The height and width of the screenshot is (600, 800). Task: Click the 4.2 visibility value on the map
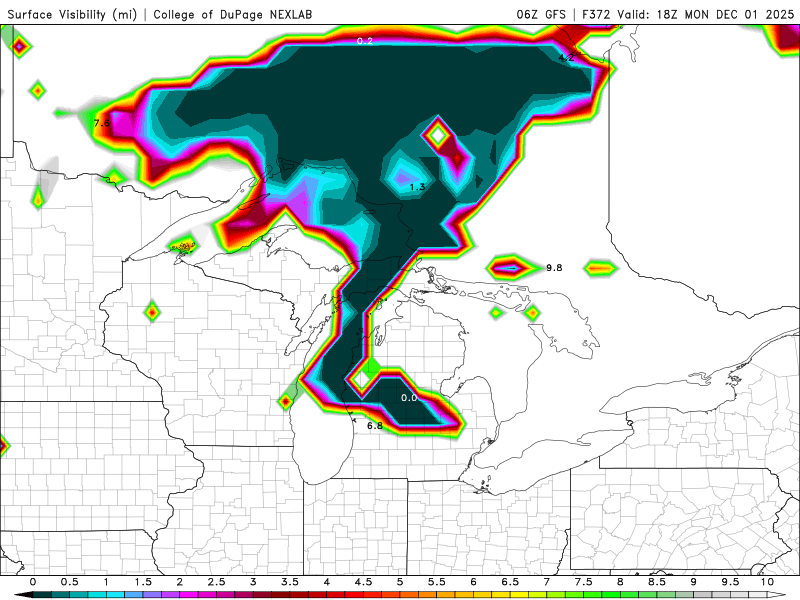(566, 58)
